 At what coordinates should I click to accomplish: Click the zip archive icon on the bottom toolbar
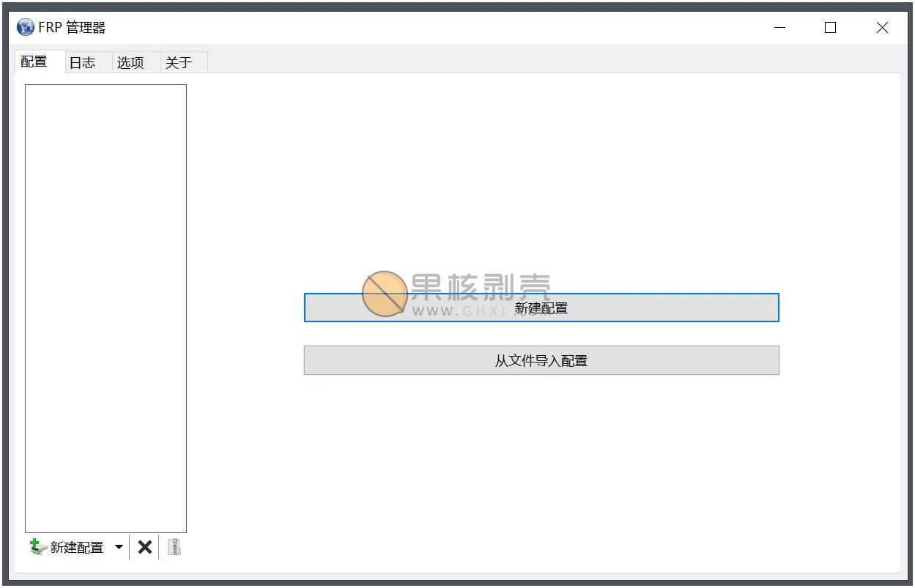(174, 546)
